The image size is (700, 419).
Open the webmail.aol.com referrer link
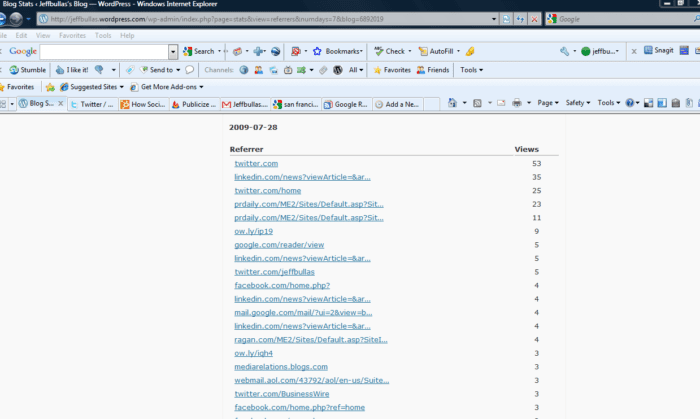(312, 381)
